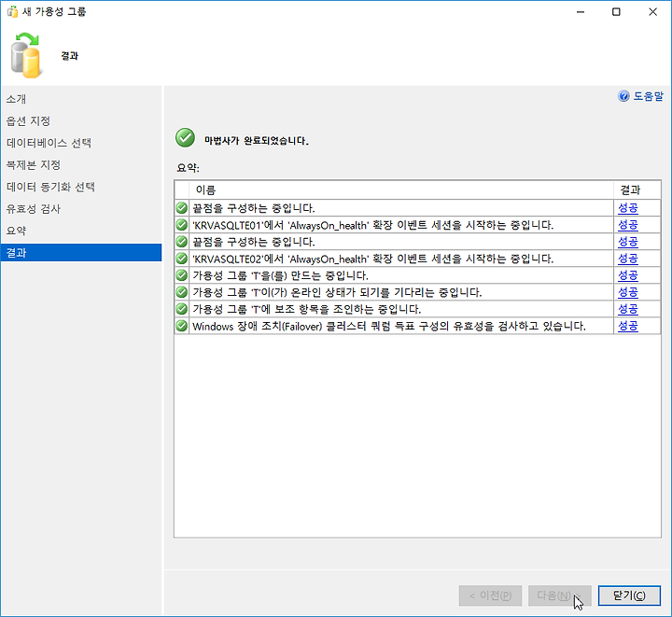Click green check icon for KRVASQLTE01 row
672x617 pixels.
182,225
